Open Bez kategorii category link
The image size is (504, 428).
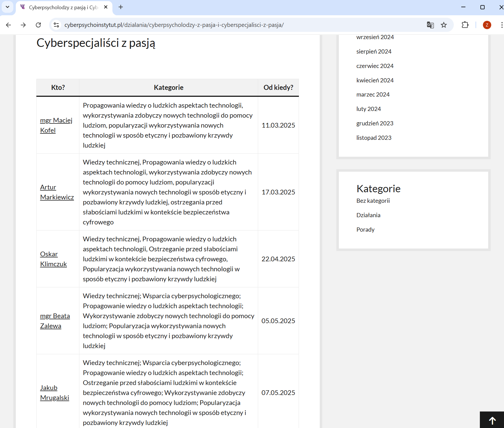point(373,201)
